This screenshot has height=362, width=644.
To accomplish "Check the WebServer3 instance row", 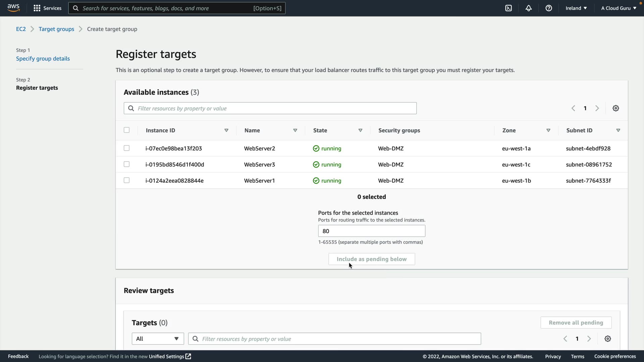I will (x=126, y=164).
